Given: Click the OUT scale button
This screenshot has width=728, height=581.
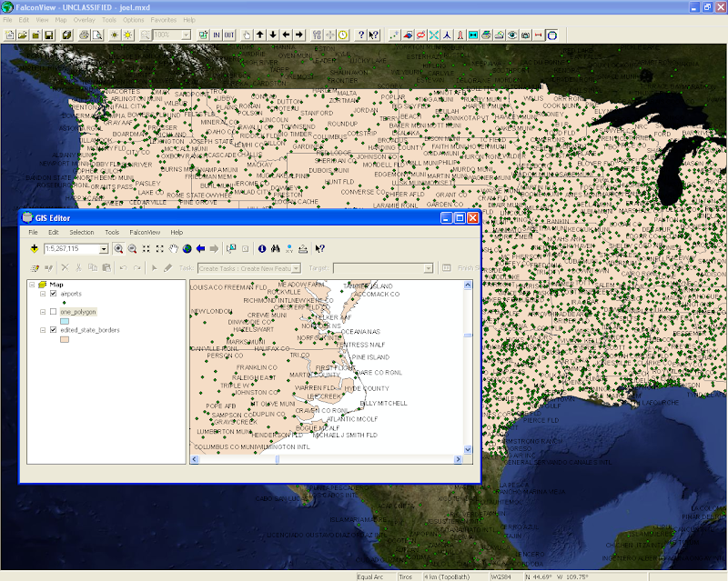Looking at the screenshot, I should coord(229,35).
